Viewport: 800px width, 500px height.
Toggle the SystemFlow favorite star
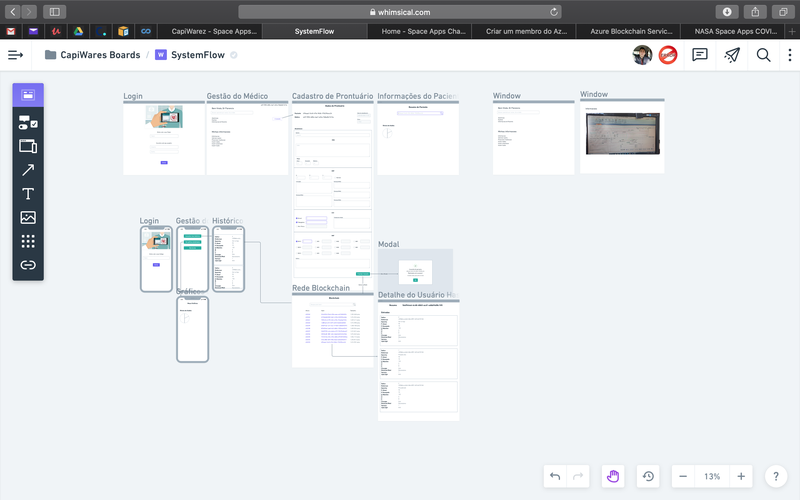[x=234, y=55]
